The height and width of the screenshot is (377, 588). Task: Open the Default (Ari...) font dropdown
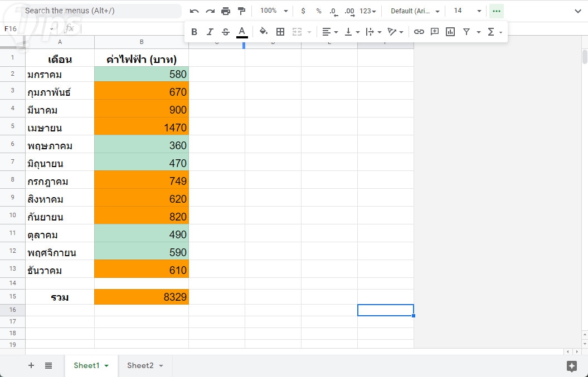click(x=415, y=11)
